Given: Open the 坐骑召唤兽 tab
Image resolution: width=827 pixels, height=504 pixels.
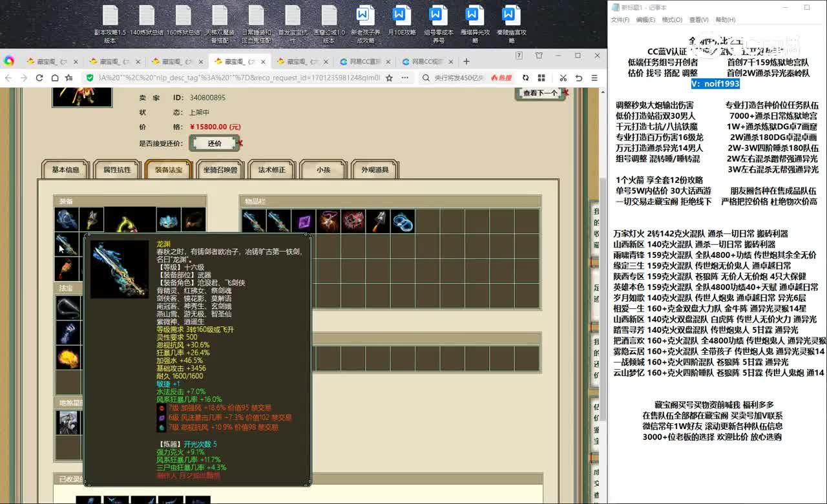Looking at the screenshot, I should pos(220,170).
